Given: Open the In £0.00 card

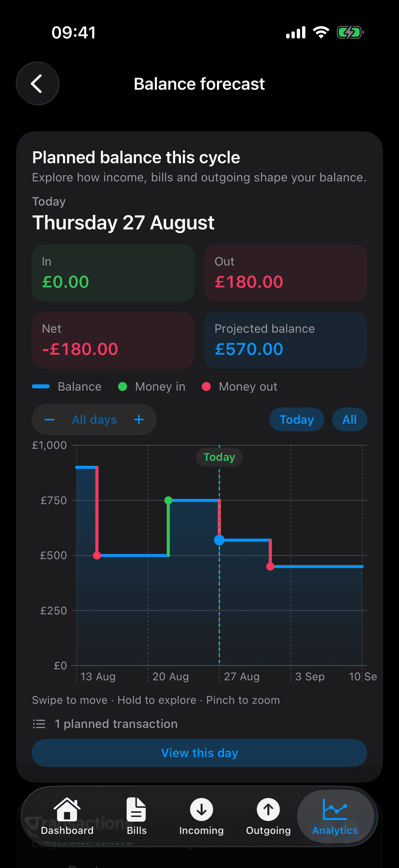Looking at the screenshot, I should (x=113, y=273).
